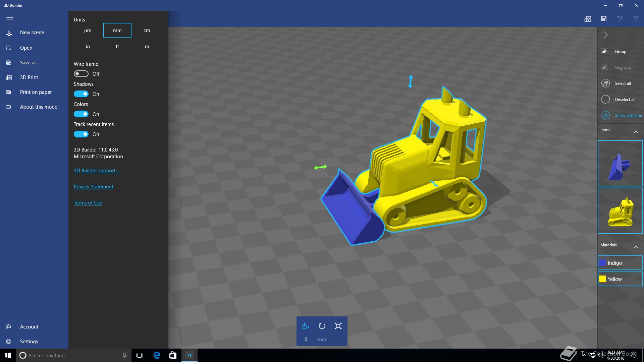Choose New scene menu item
Screen dimensions: 644x362
tap(32, 33)
